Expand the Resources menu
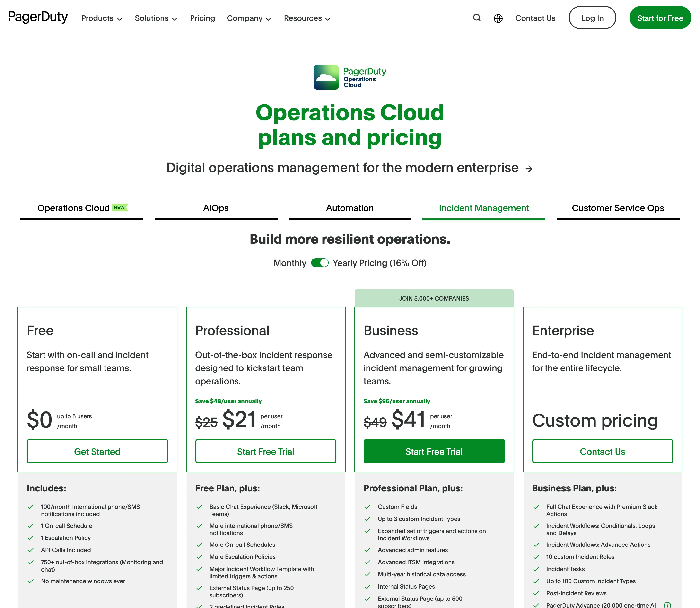 click(307, 18)
